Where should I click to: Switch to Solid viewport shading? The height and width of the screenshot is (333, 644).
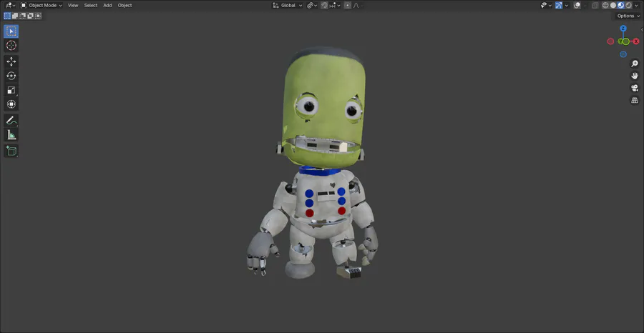pos(613,5)
